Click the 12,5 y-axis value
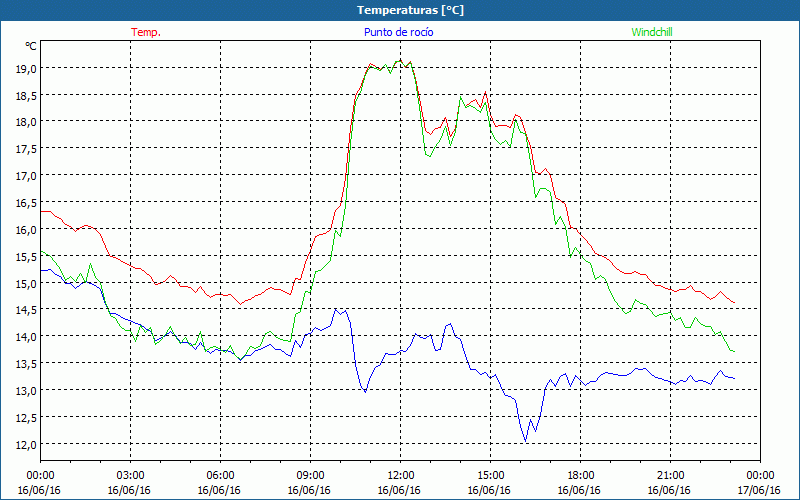 [x=26, y=417]
